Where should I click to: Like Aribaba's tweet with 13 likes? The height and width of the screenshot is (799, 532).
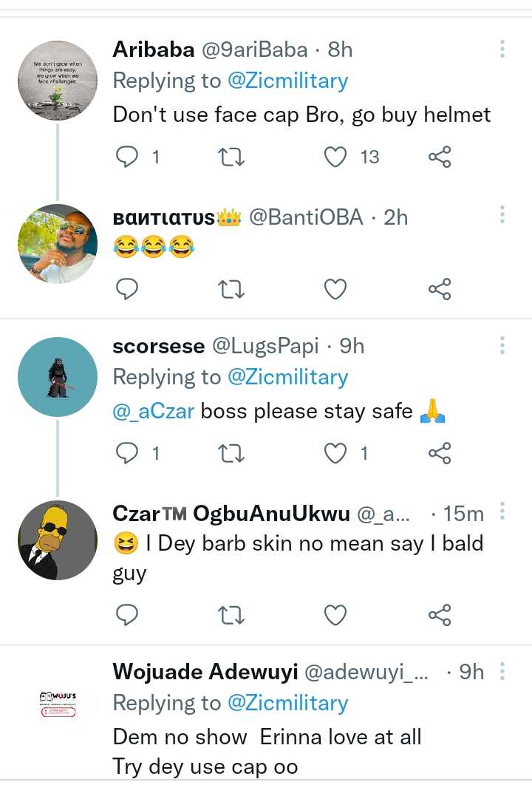click(x=337, y=157)
